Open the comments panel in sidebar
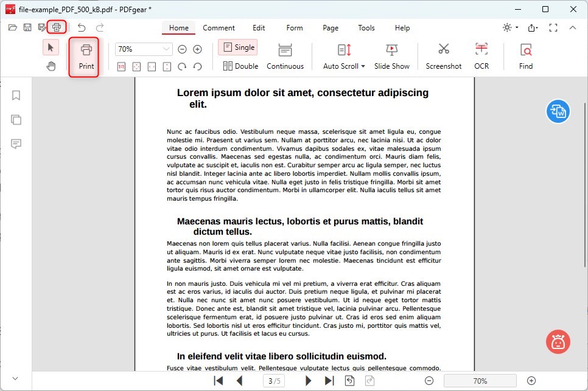The image size is (588, 391). point(16,144)
